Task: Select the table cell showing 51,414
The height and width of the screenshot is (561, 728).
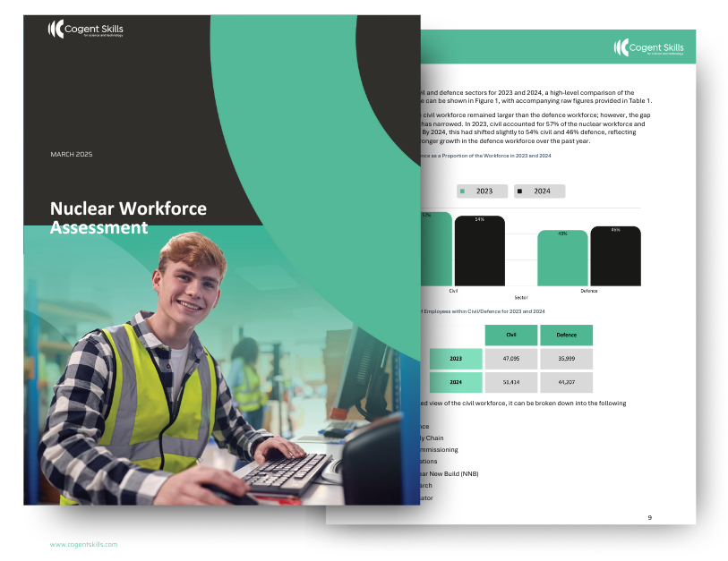Action: click(x=510, y=382)
